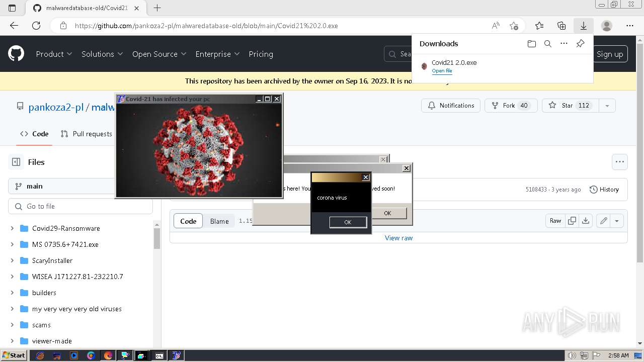644x362 pixels.
Task: Open the Windows Start button
Action: (14, 355)
